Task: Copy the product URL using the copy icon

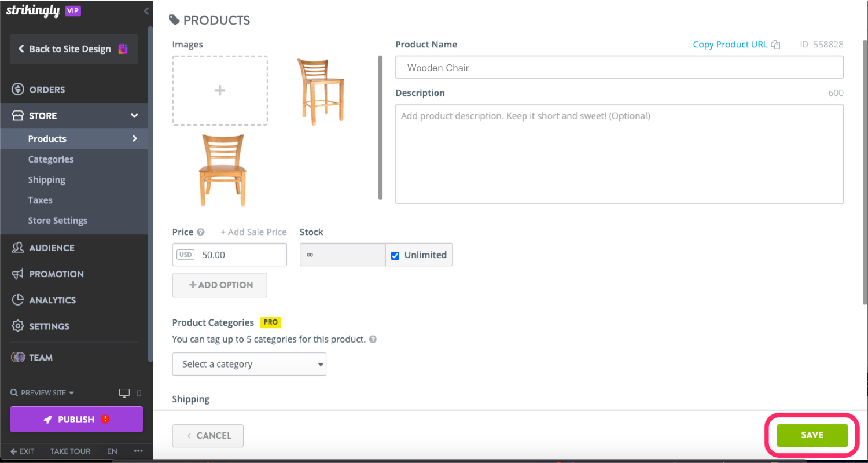Action: tap(775, 44)
